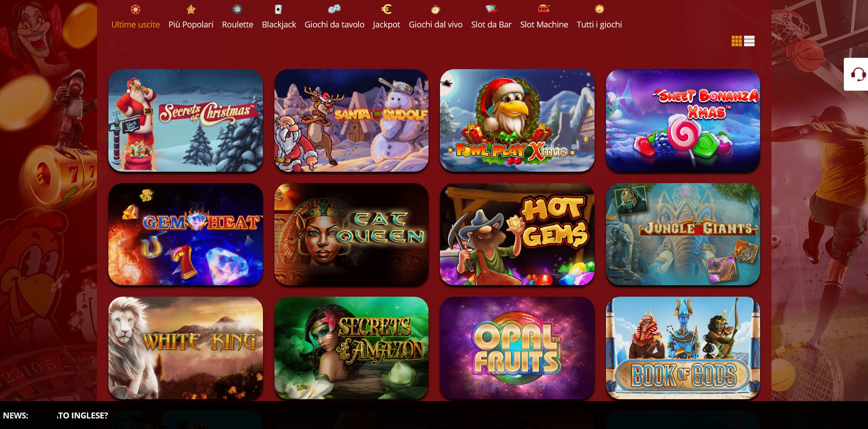Open Fowl Play Xmas game
Viewport: 868px width, 429px height.
click(517, 120)
